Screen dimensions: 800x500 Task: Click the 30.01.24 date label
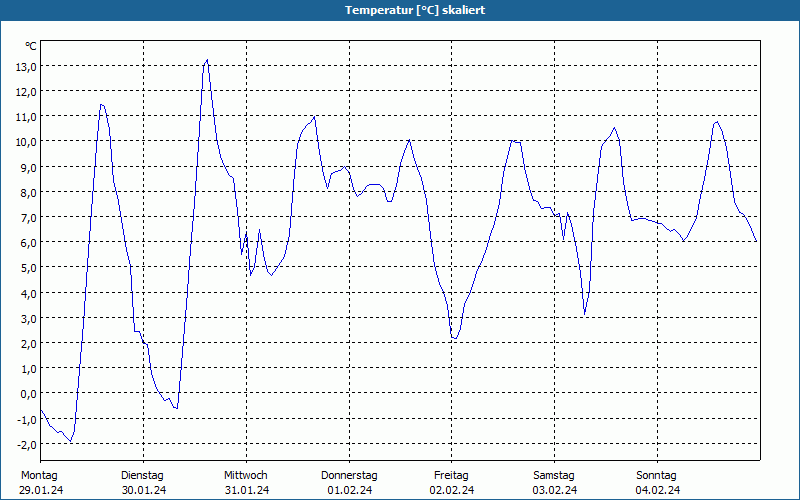tap(144, 490)
